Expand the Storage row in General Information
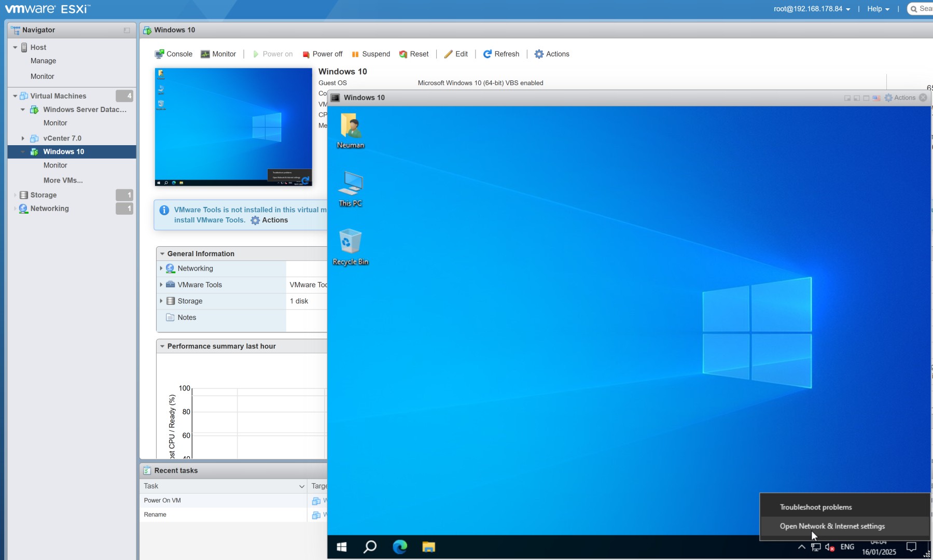Viewport: 933px width, 560px height. [161, 301]
